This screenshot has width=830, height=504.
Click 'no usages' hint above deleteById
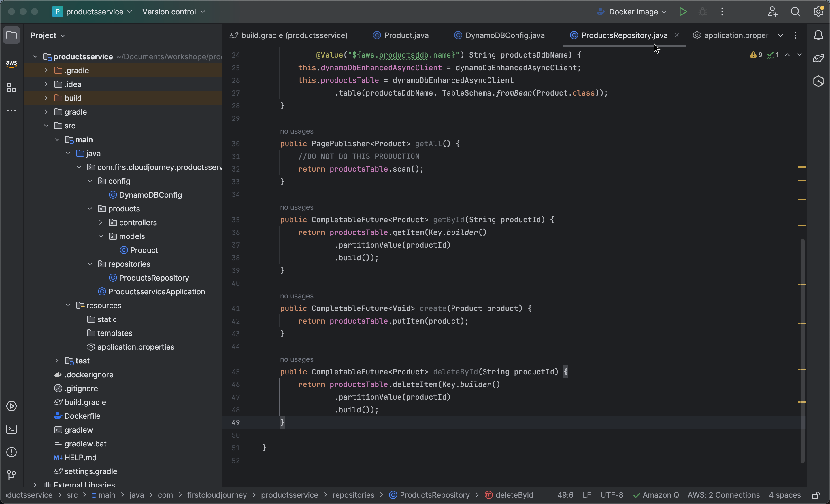pos(297,359)
